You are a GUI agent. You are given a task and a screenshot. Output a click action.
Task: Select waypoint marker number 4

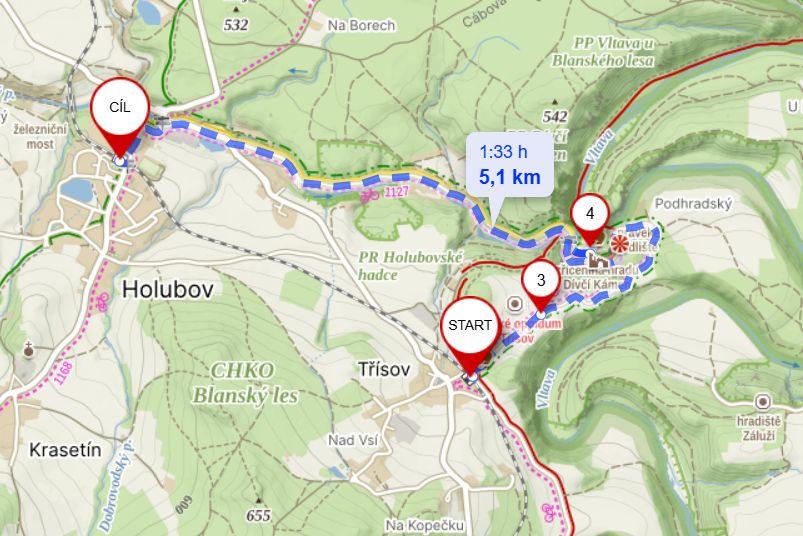pyautogui.click(x=590, y=218)
